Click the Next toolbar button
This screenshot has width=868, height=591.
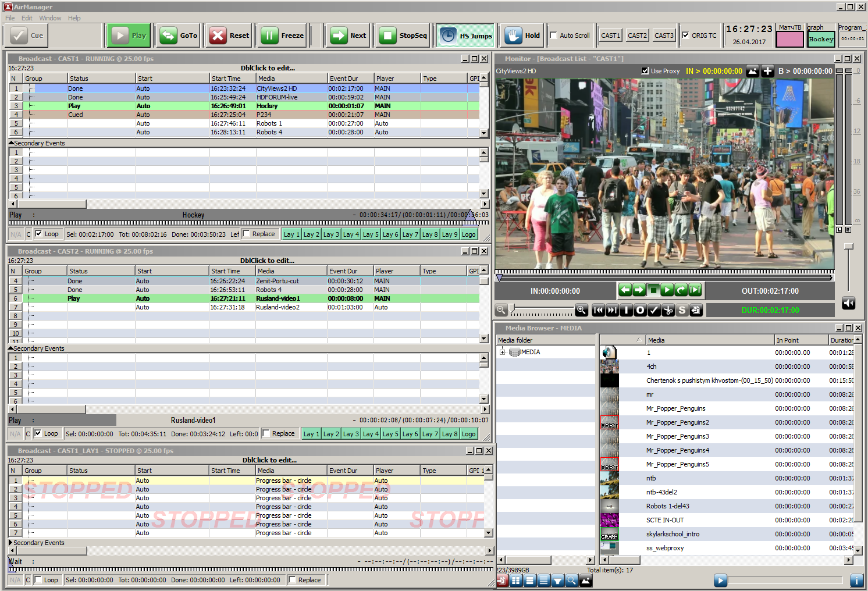tap(348, 35)
